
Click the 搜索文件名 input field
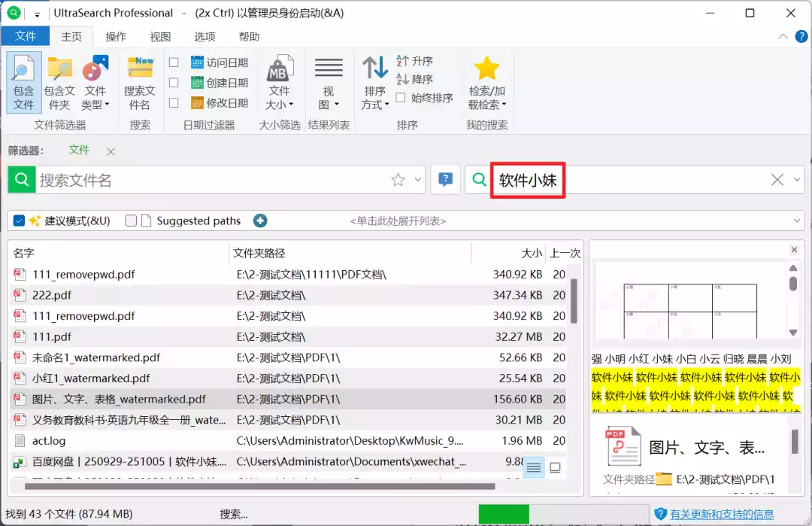point(211,180)
